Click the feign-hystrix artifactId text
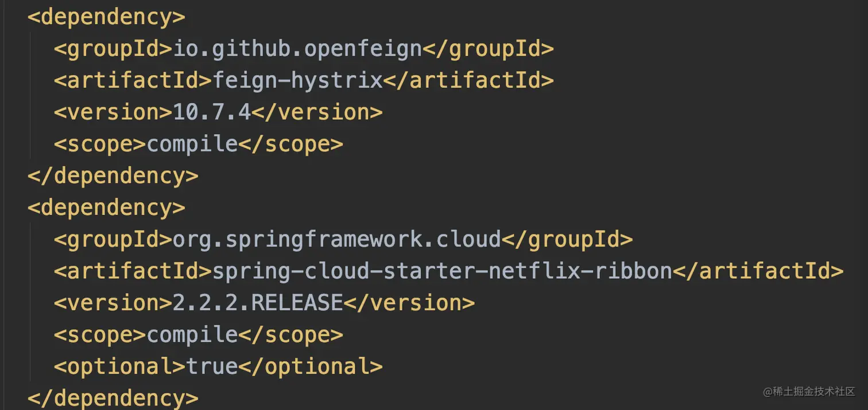Image resolution: width=868 pixels, height=410 pixels. 298,81
